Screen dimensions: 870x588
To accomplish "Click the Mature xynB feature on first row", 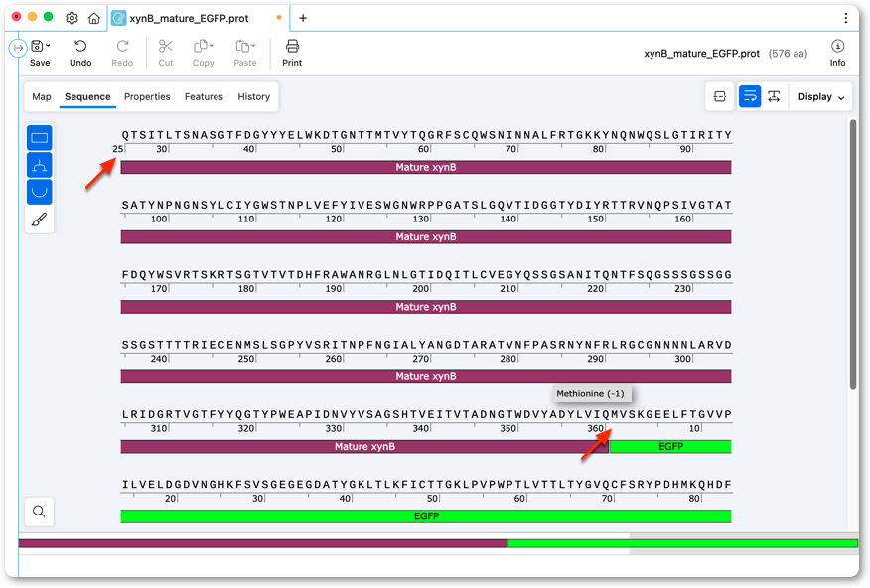I will pos(426,167).
